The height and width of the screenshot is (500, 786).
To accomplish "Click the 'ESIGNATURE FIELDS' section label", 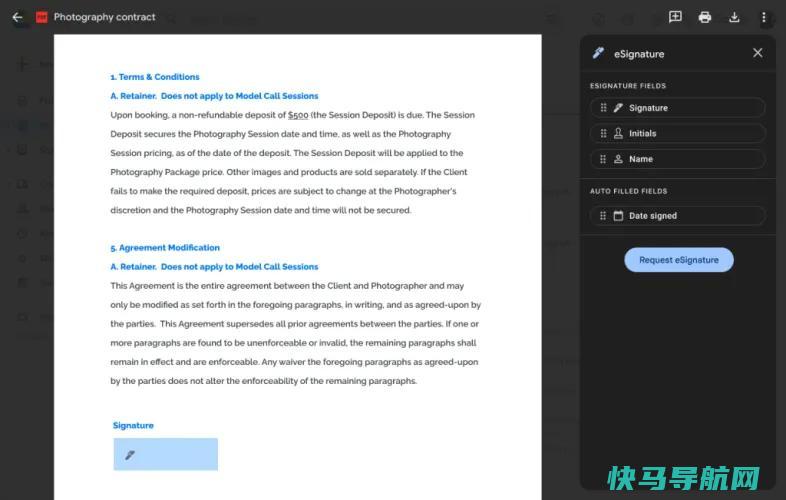I will tap(628, 86).
